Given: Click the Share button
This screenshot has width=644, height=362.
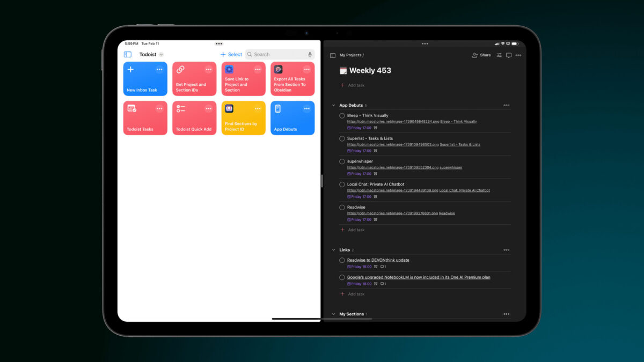Looking at the screenshot, I should pyautogui.click(x=481, y=55).
